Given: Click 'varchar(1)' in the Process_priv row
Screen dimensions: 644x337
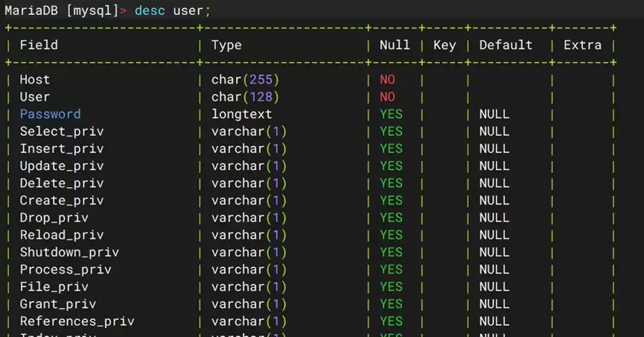Looking at the screenshot, I should pos(249,269).
